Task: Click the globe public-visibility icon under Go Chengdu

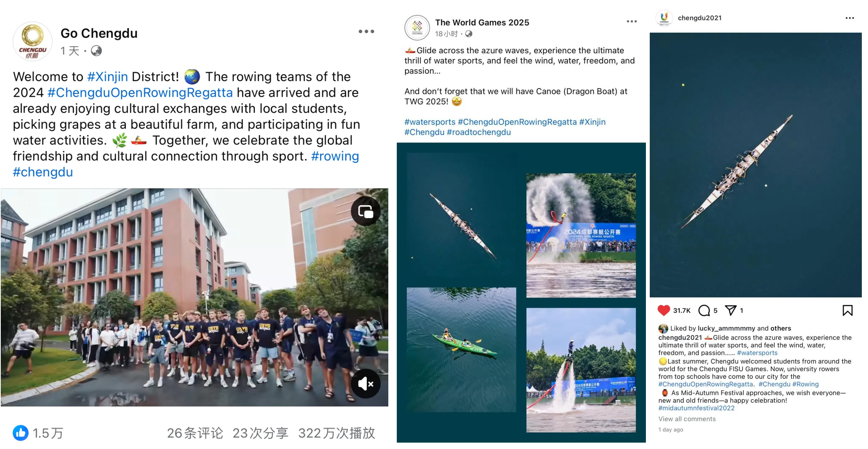Action: point(96,51)
